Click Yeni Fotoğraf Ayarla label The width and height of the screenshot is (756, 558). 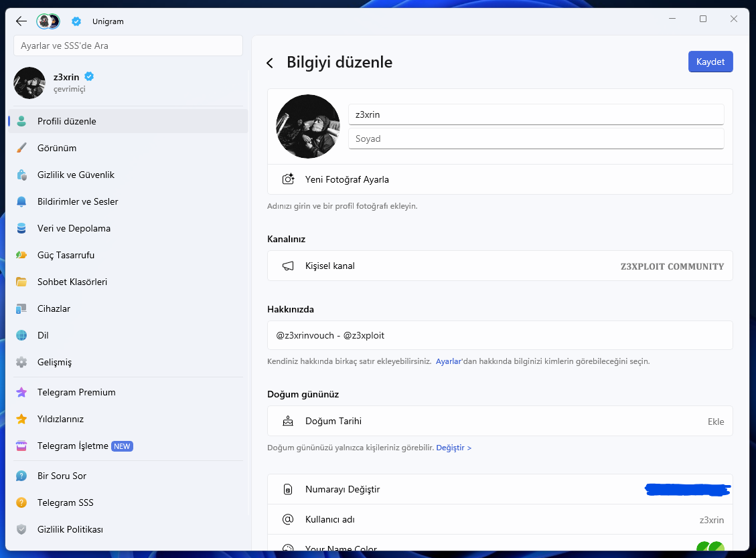(347, 179)
